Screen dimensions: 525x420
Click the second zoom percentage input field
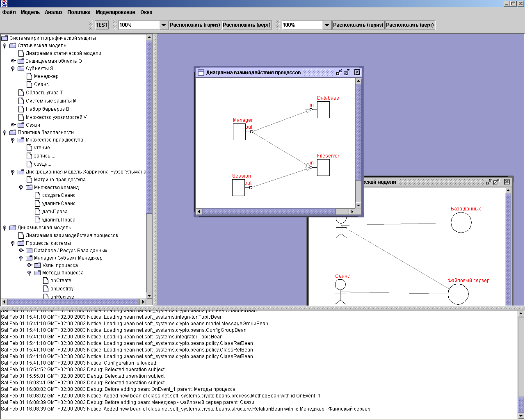302,25
